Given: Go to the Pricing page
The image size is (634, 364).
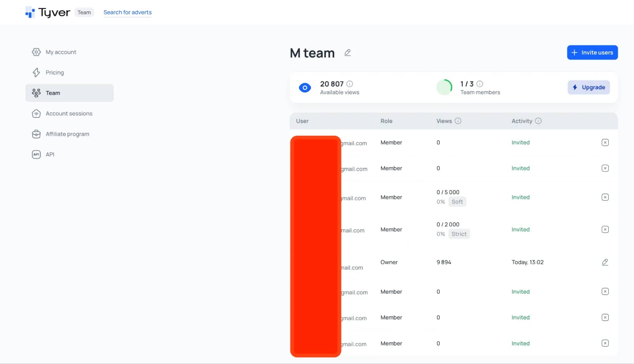Looking at the screenshot, I should (69, 73).
